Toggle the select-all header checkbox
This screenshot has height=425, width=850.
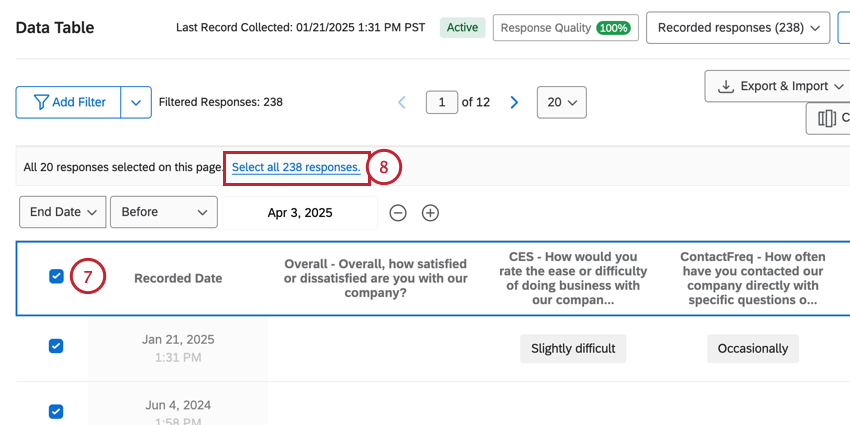[56, 277]
